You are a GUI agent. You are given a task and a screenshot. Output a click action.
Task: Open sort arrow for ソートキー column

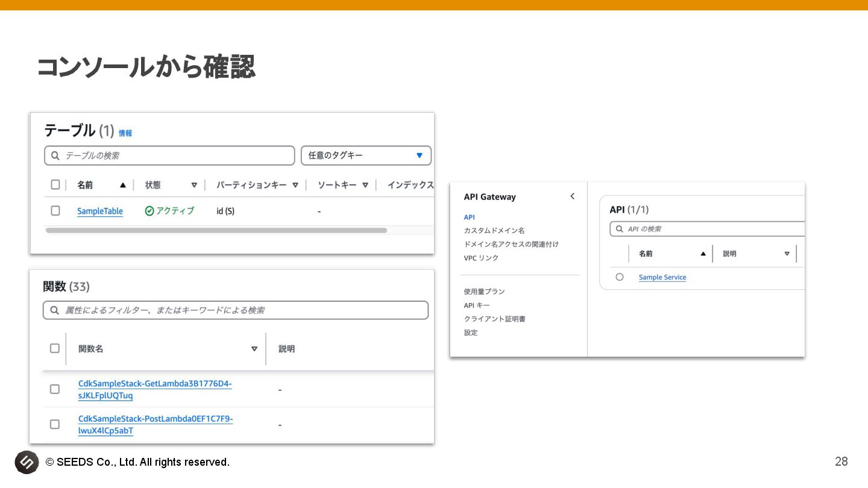[x=365, y=185]
